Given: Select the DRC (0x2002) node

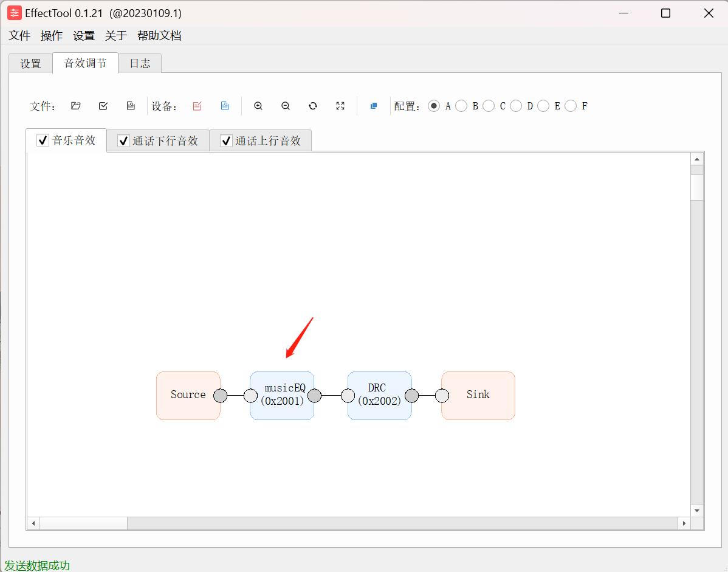Looking at the screenshot, I should tap(380, 396).
